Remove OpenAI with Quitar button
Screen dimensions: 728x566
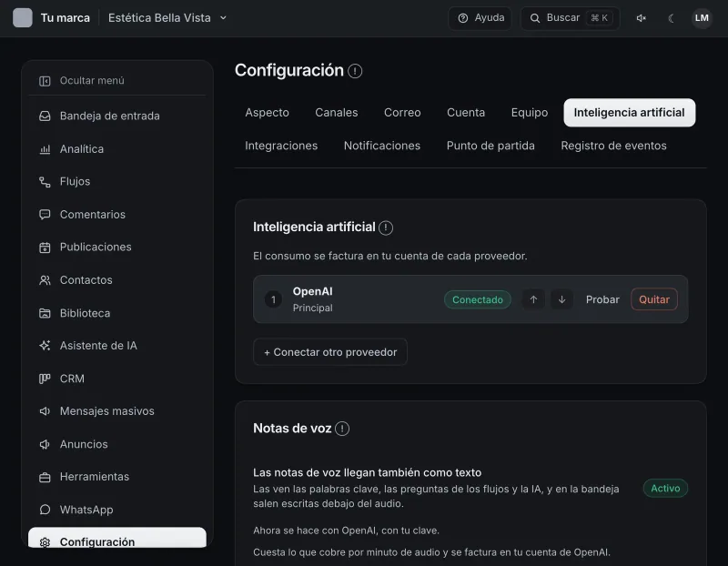tap(653, 299)
